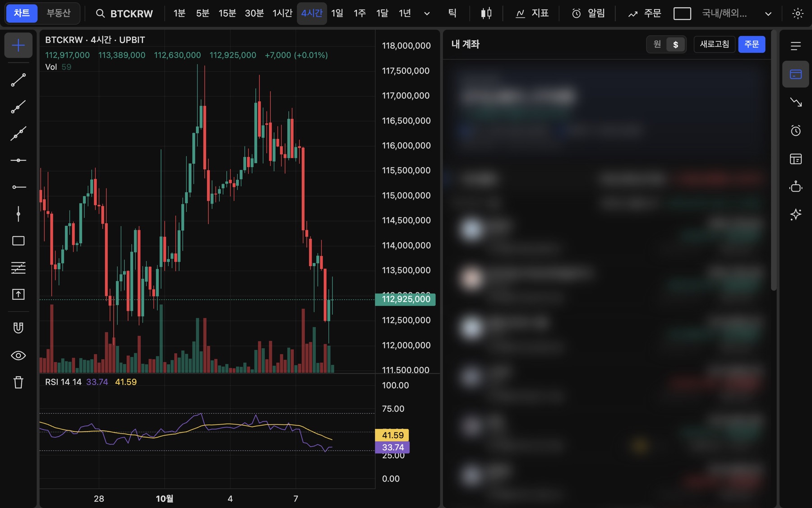Delete drawings with the trash icon
This screenshot has height=508, width=812.
[18, 382]
